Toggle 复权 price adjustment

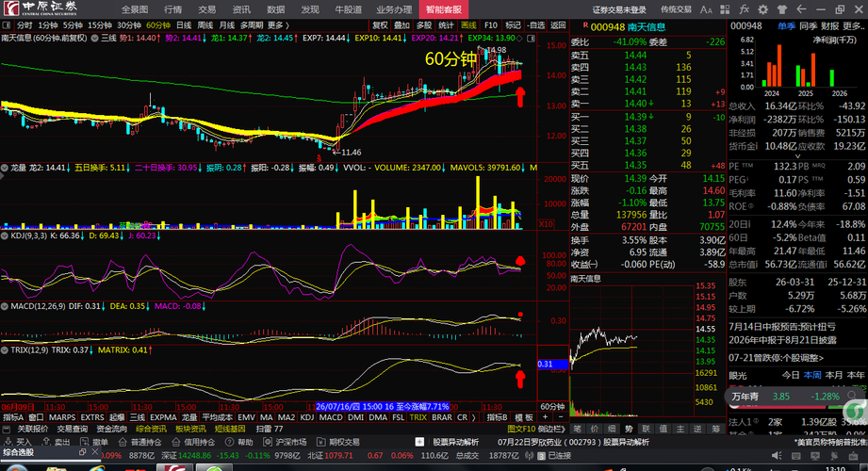[381, 25]
